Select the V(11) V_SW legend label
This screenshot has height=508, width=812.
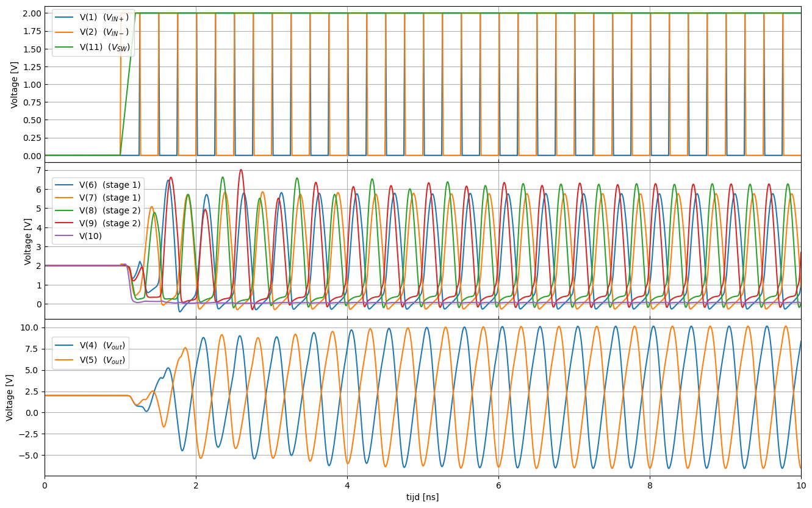tap(105, 47)
